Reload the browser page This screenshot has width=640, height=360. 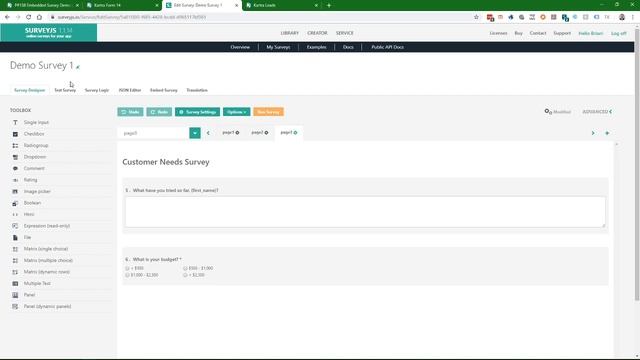28,17
